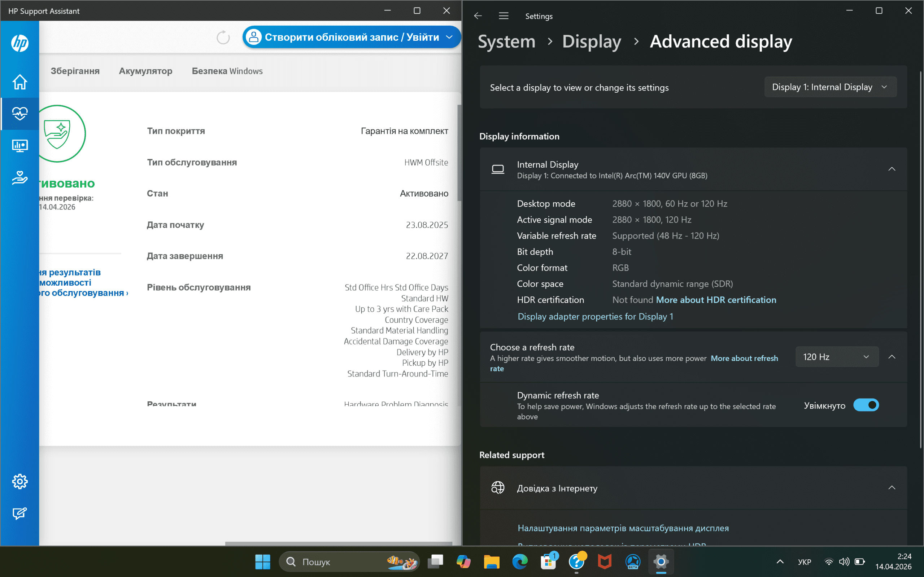Toggle Dynamic refresh rate switch
This screenshot has width=924, height=577.
pos(866,405)
